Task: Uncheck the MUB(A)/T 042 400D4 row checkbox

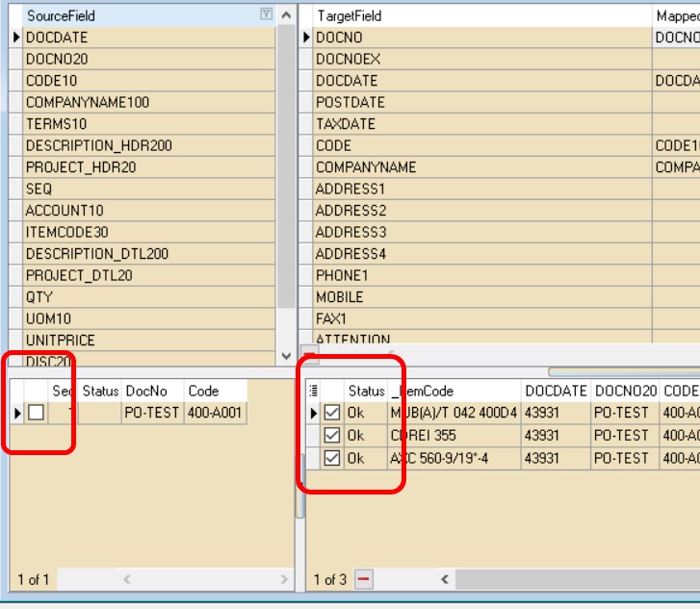Action: click(332, 413)
